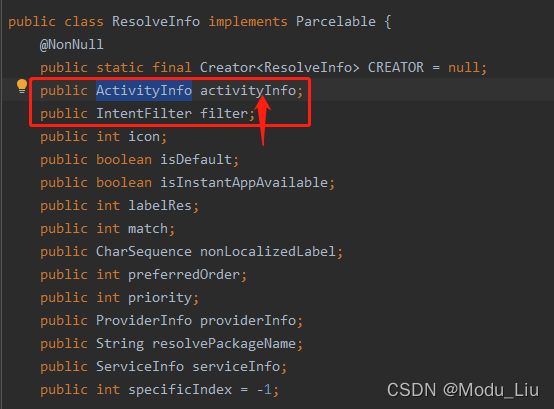
Task: Click the preferredOrder field name
Action: [x=184, y=275]
